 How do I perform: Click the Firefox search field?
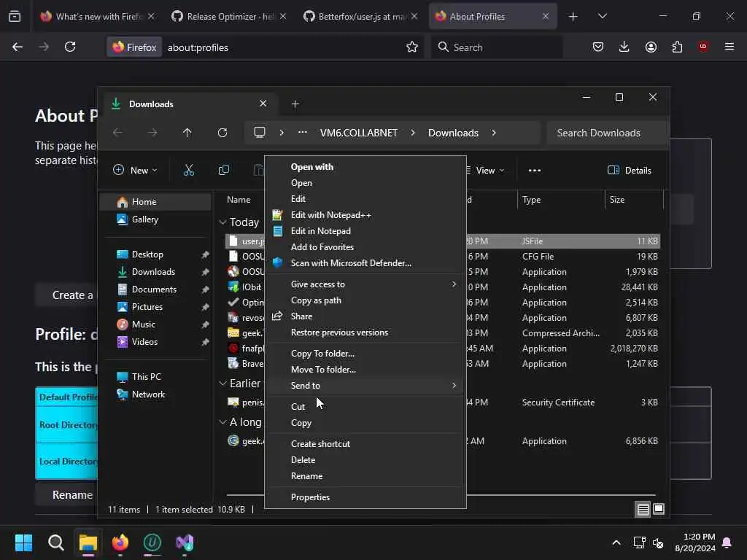click(x=497, y=47)
